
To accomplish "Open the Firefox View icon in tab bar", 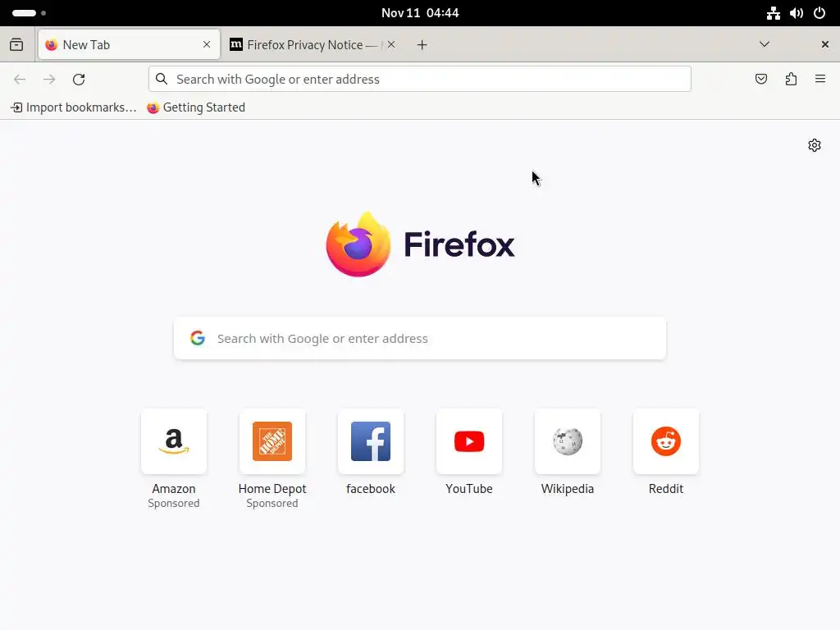I will (x=16, y=44).
